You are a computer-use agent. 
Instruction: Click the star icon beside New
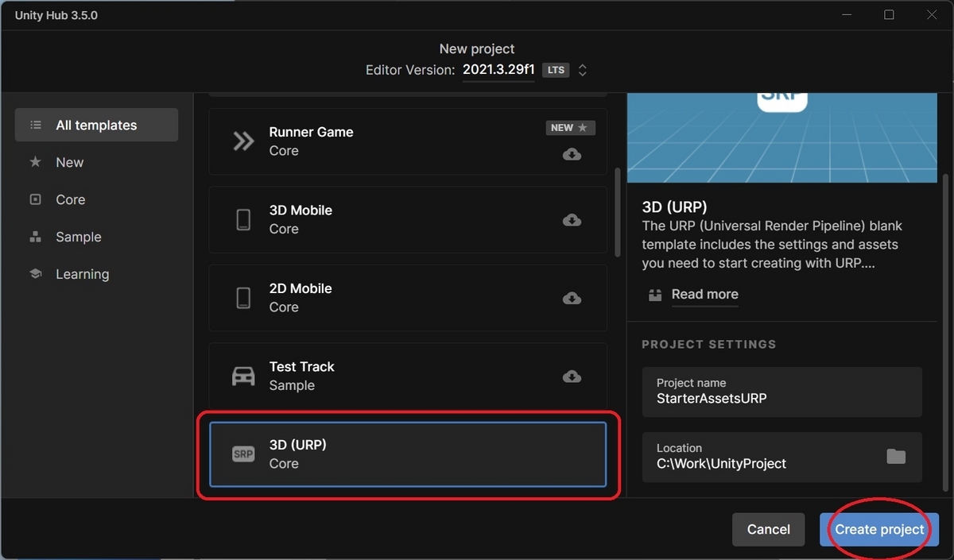[x=35, y=162]
